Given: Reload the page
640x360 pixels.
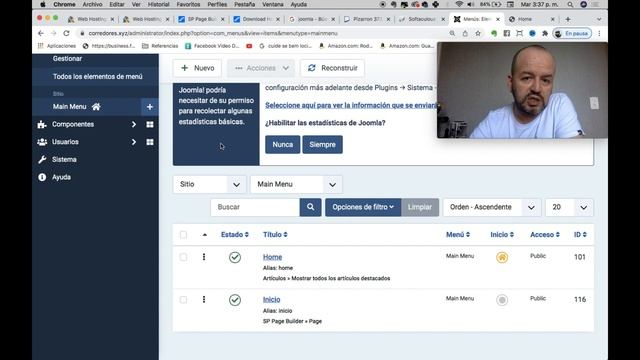Looking at the screenshot, I should pos(67,33).
